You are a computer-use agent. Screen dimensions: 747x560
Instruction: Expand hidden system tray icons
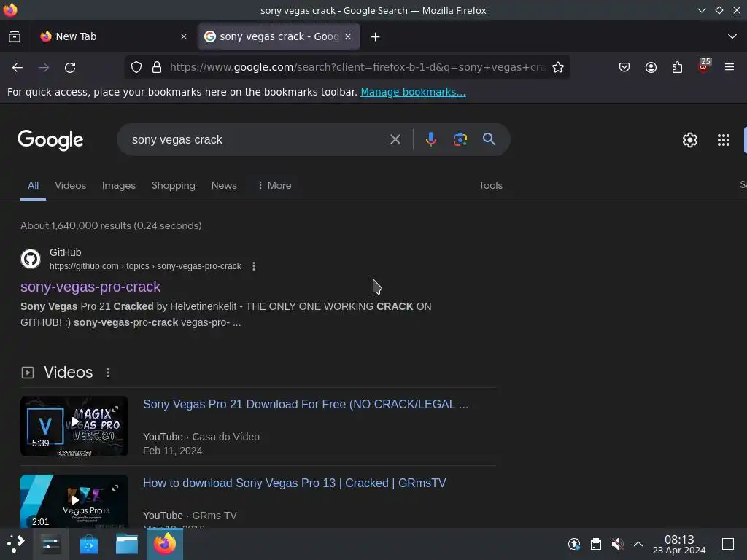[x=638, y=544]
